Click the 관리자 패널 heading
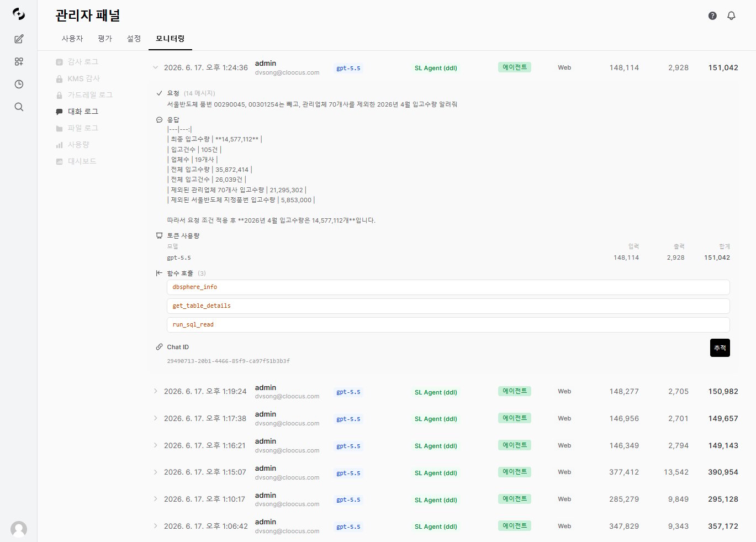756x542 pixels. (88, 15)
